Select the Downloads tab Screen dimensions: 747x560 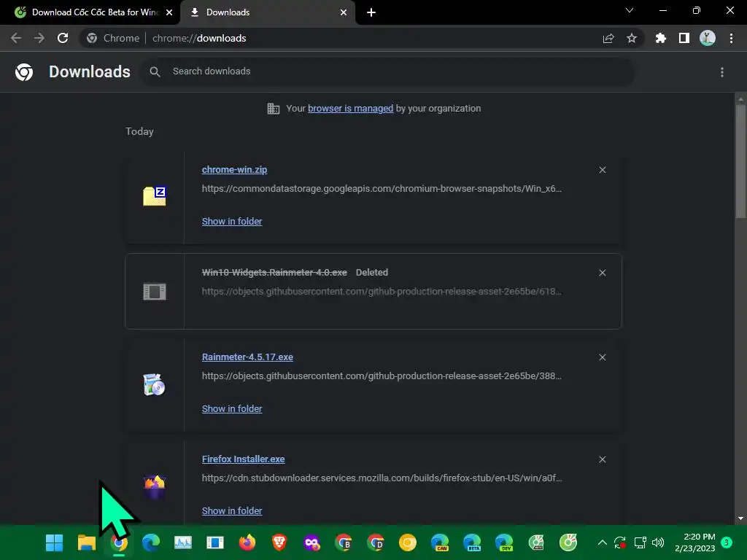point(267,12)
